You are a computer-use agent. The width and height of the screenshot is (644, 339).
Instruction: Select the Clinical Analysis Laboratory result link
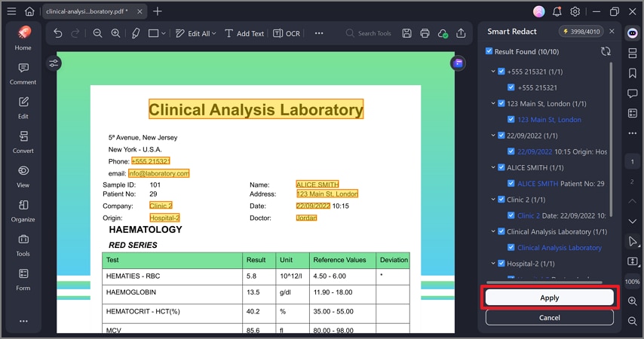coord(560,248)
